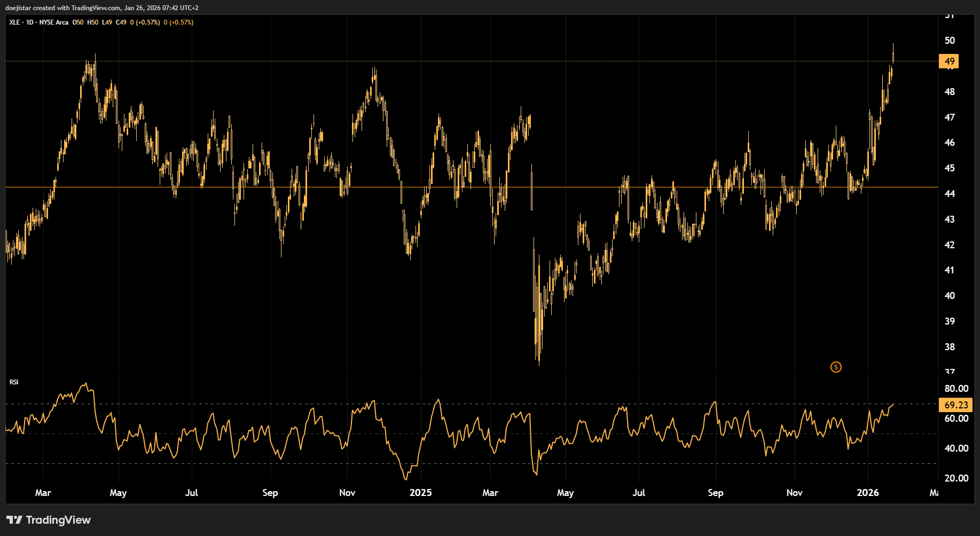Click the orange S split marker

[836, 367]
